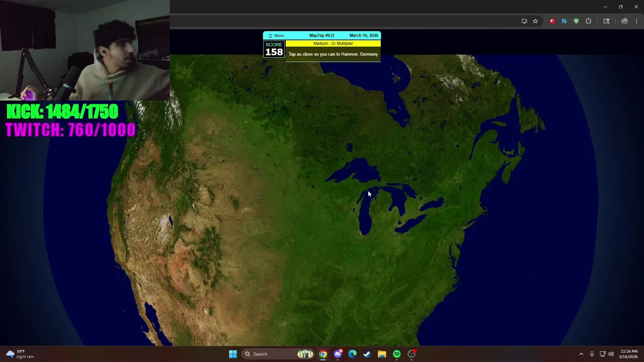Open the Extensions puzzle-piece menu
This screenshot has height=362, width=644.
click(588, 21)
